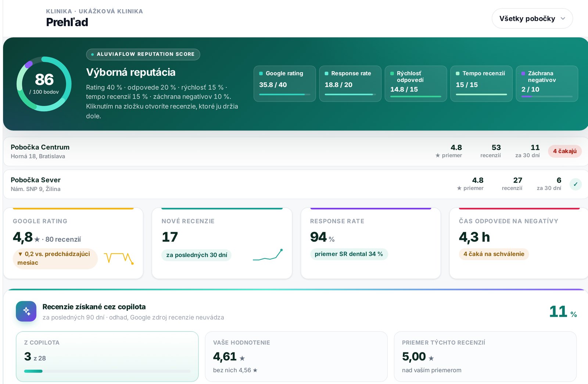The image size is (588, 384).
Task: Open the Čas odpovede na negatívy card
Action: pos(519,243)
